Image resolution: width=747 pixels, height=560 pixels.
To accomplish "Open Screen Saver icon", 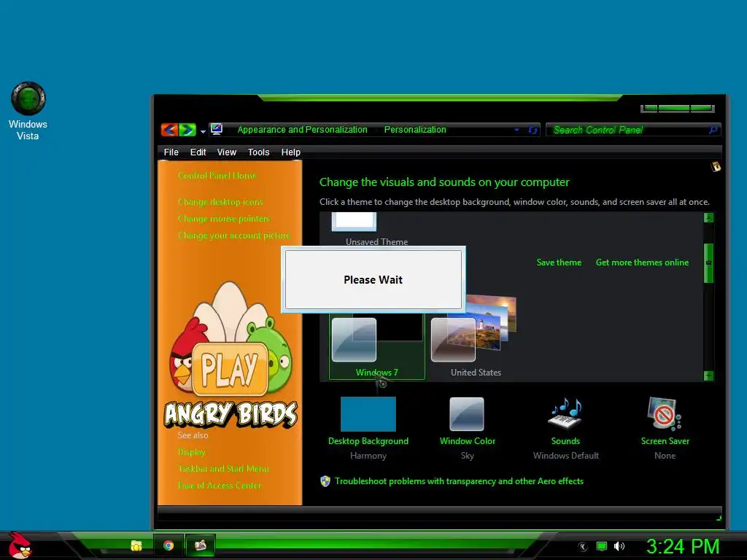I will click(664, 413).
